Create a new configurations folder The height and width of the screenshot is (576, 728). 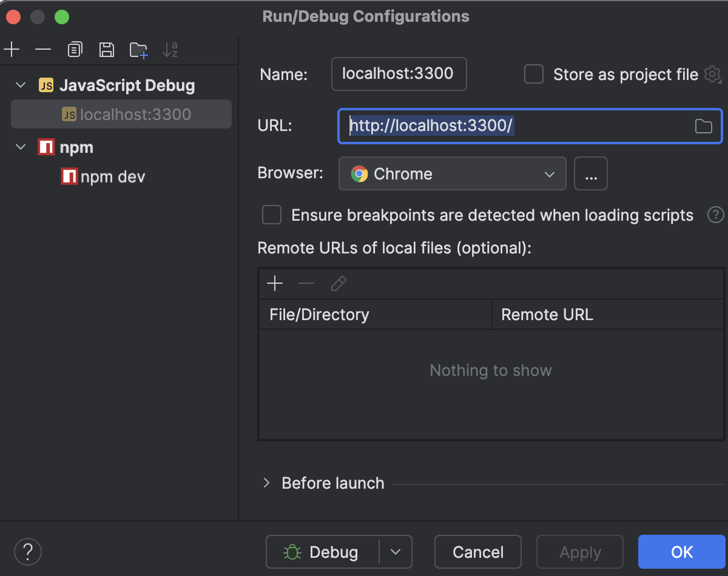point(138,49)
